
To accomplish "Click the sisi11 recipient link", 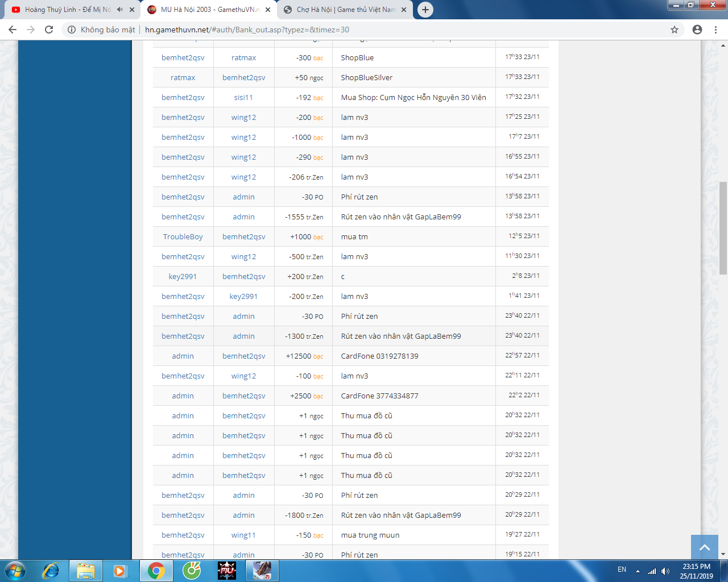I will [243, 98].
